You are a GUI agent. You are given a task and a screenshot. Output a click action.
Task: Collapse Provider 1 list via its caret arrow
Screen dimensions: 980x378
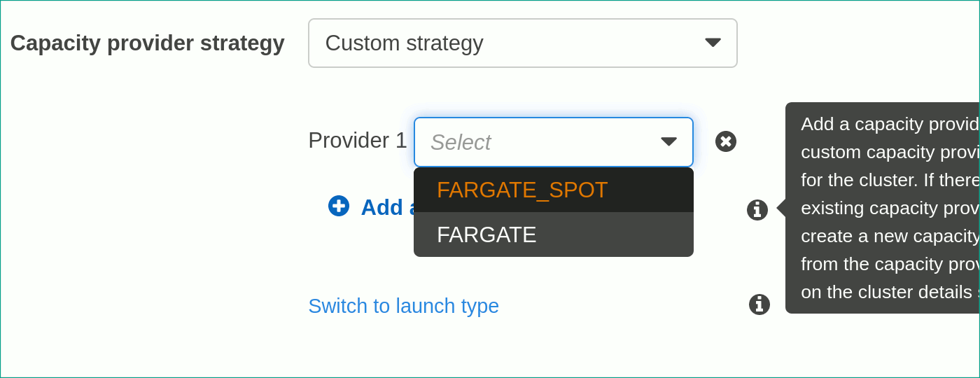point(668,142)
